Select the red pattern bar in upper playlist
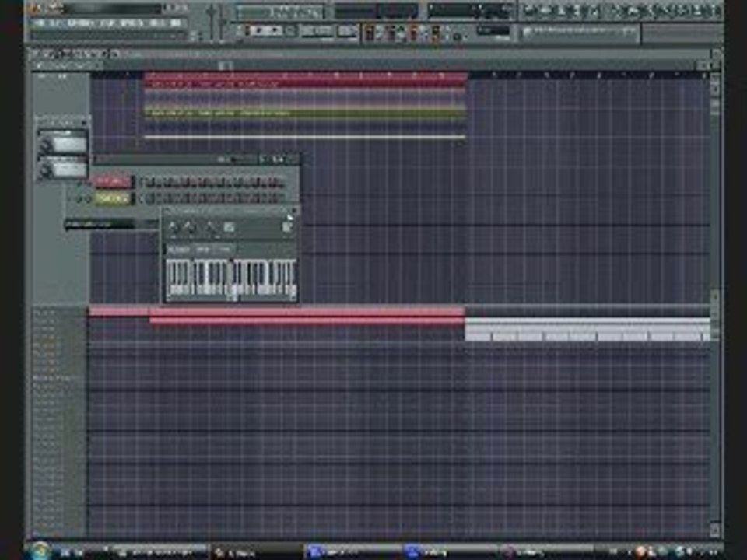The height and width of the screenshot is (560, 747). tap(305, 84)
